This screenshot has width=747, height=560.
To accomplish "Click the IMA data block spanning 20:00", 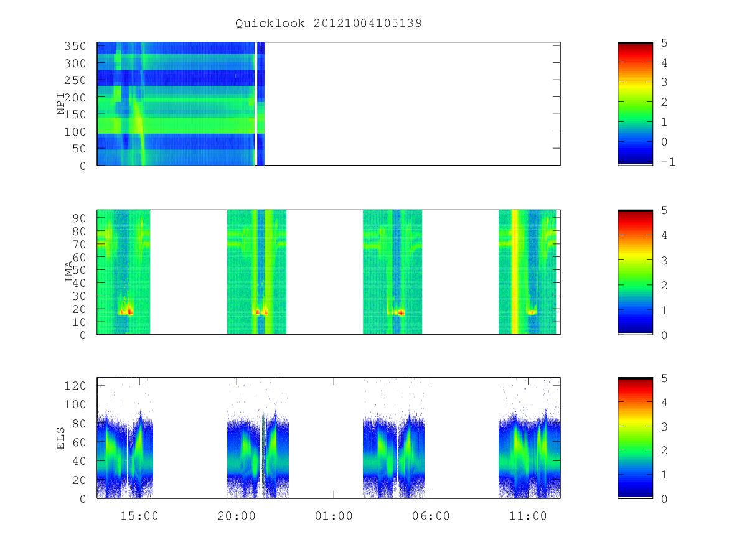I will pos(256,272).
